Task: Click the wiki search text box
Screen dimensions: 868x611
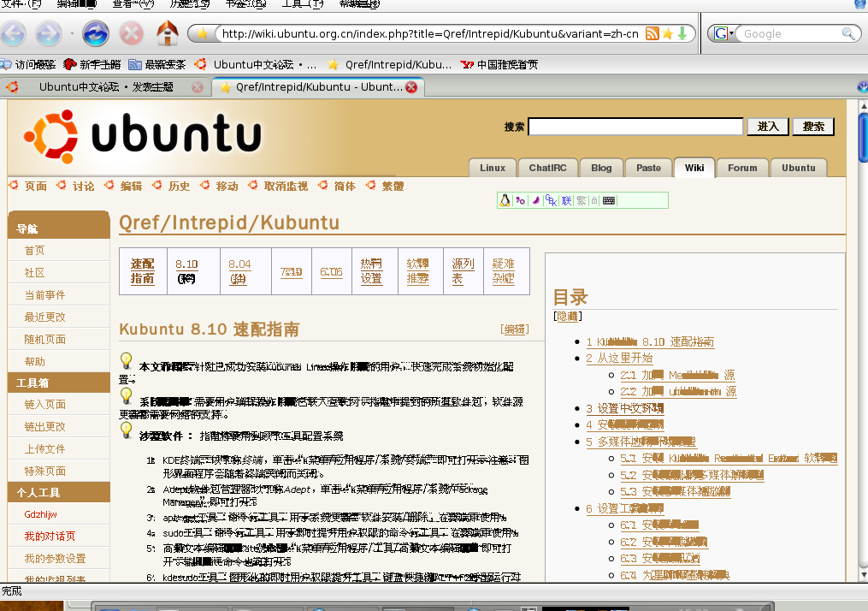Action: [x=635, y=127]
